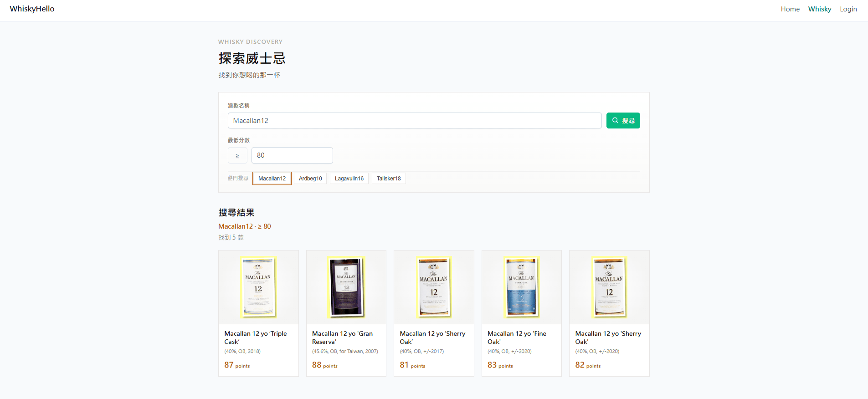
Task: Click the subtitle 找到你想喝的那一杯
Action: (x=249, y=75)
